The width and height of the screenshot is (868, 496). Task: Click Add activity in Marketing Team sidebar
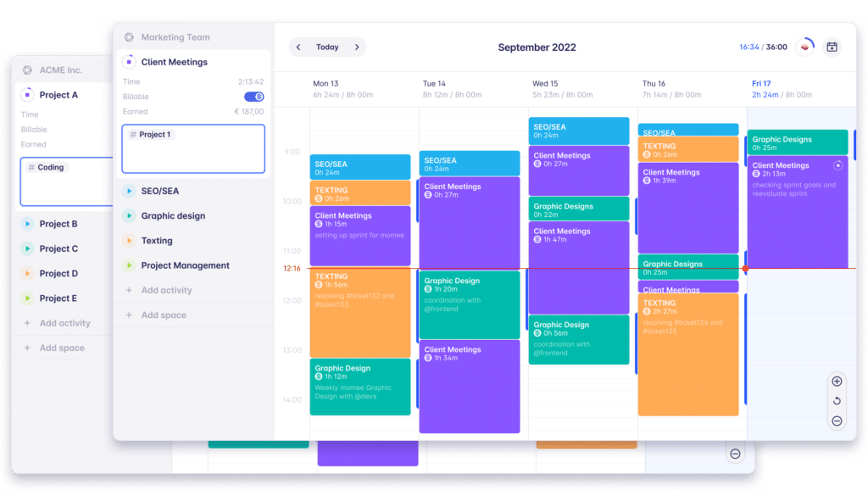tap(166, 290)
